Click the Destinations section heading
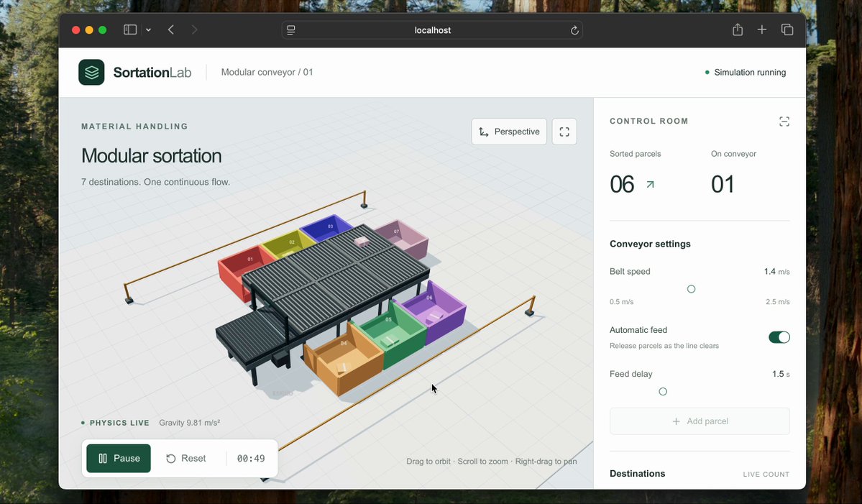Viewport: 862px width, 504px height. pyautogui.click(x=637, y=473)
